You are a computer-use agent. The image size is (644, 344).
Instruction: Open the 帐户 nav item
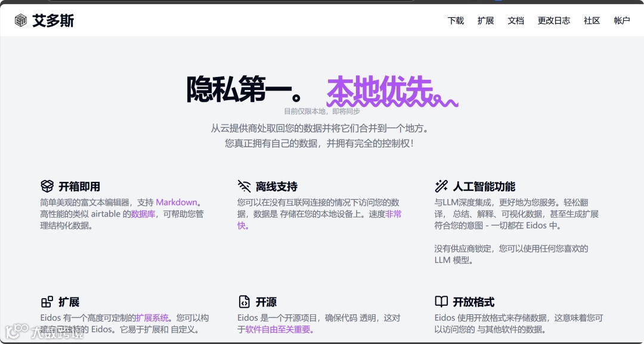coord(622,20)
